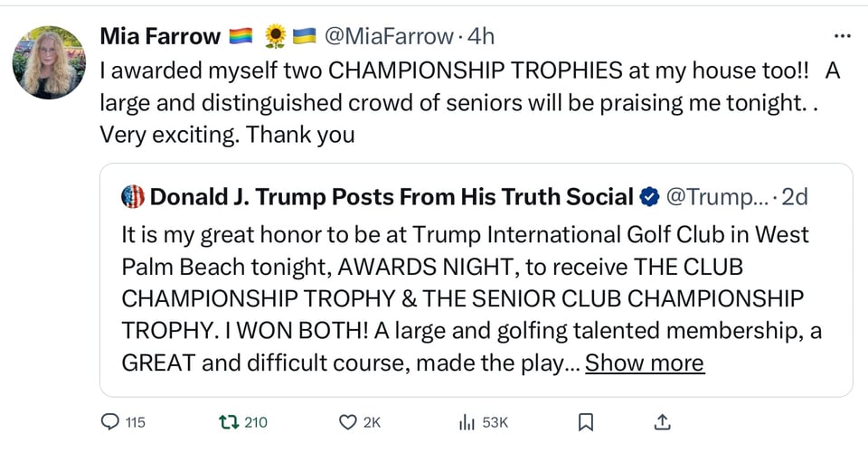Screen dimensions: 868x452
Task: Open the quoted post's 2d timestamp
Action: click(796, 196)
